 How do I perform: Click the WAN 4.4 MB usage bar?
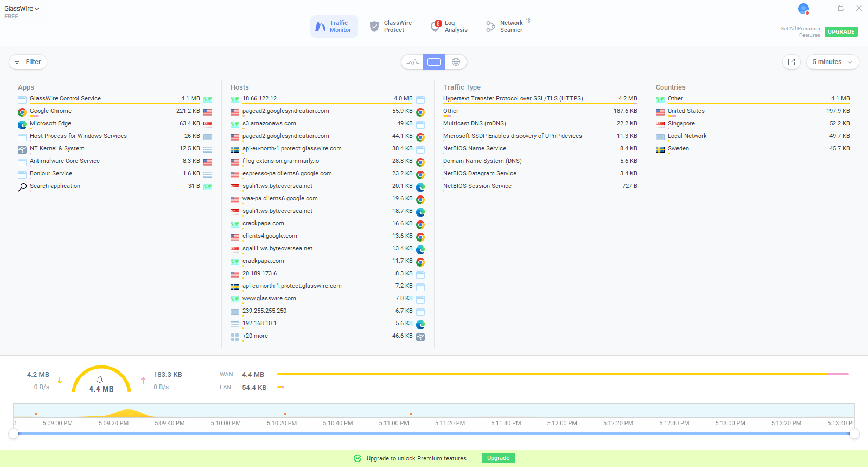click(x=563, y=374)
